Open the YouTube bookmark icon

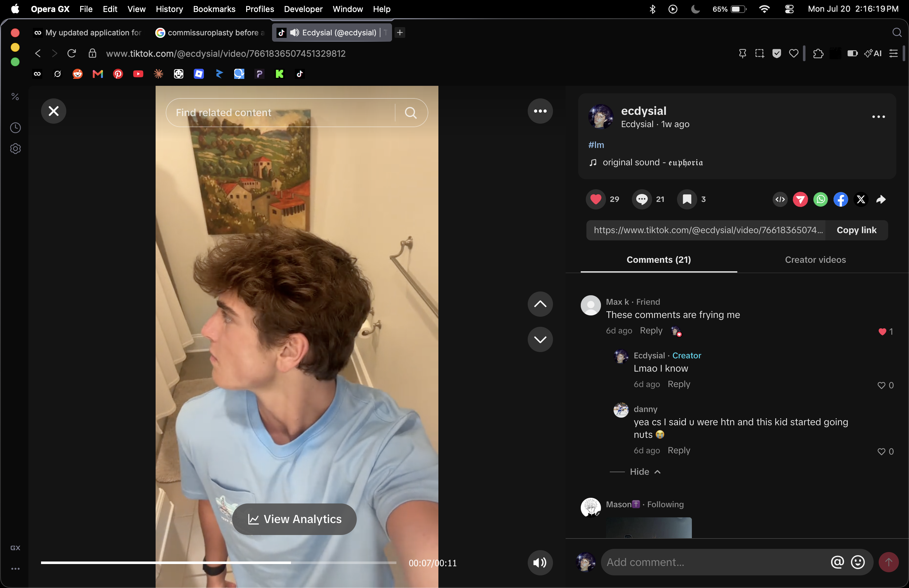pyautogui.click(x=138, y=74)
